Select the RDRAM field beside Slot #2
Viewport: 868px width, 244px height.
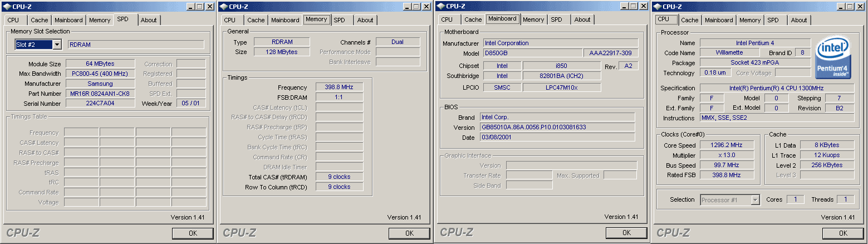point(136,45)
